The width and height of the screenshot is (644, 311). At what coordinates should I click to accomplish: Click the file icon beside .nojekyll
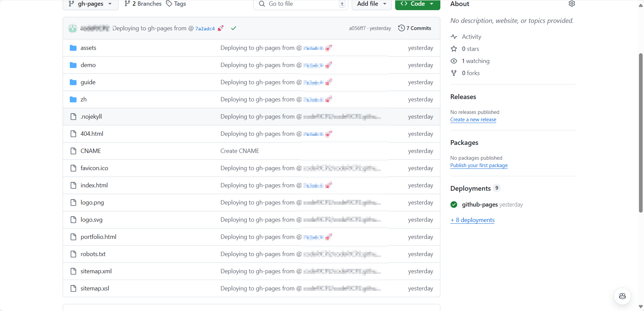pos(73,117)
